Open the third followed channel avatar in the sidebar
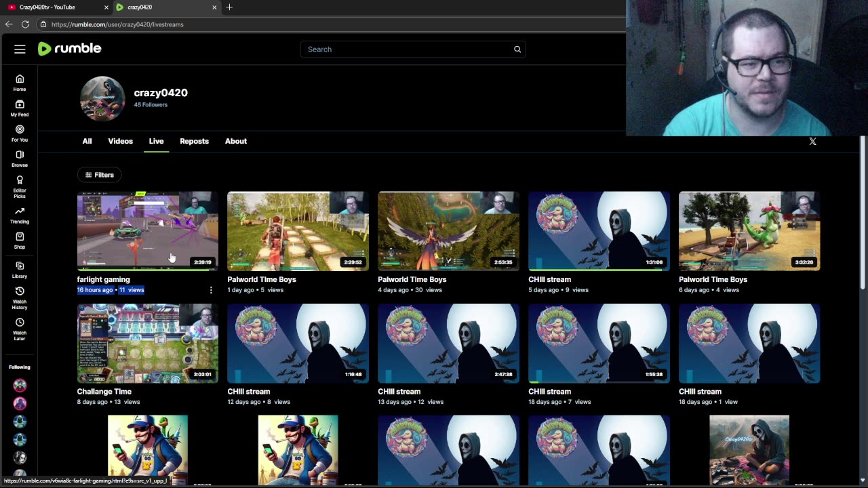The height and width of the screenshot is (488, 868). tap(20, 422)
